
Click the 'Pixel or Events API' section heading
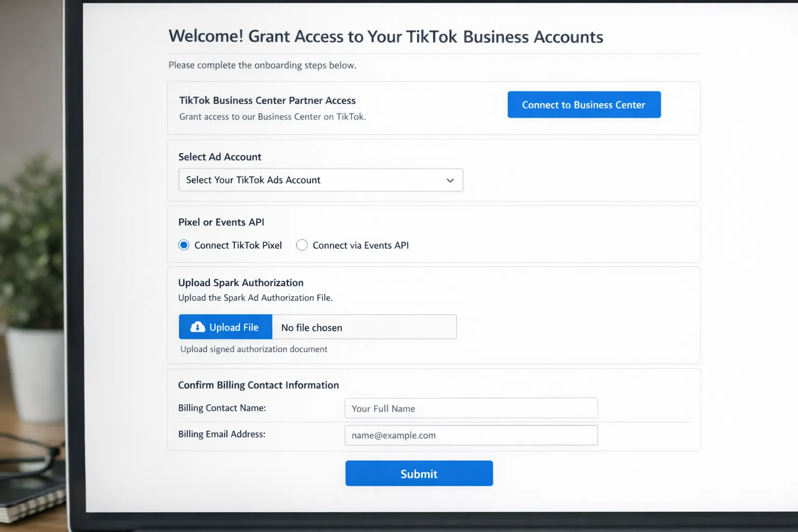pos(221,222)
